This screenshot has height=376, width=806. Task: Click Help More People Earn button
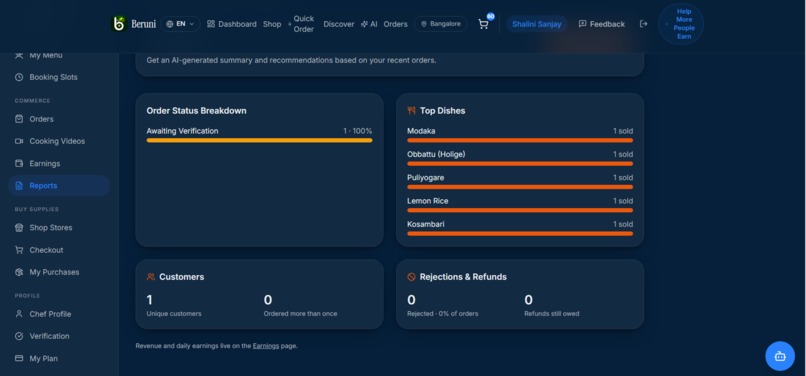(681, 24)
